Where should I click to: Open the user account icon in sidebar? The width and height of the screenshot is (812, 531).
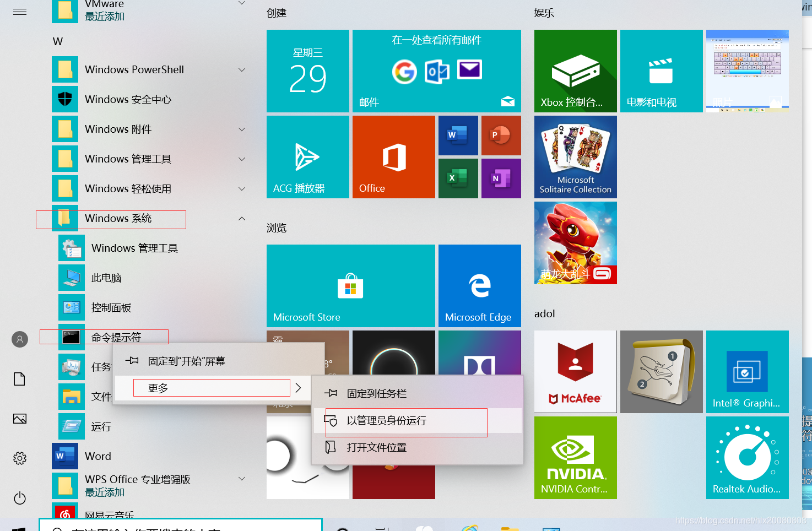[20, 339]
